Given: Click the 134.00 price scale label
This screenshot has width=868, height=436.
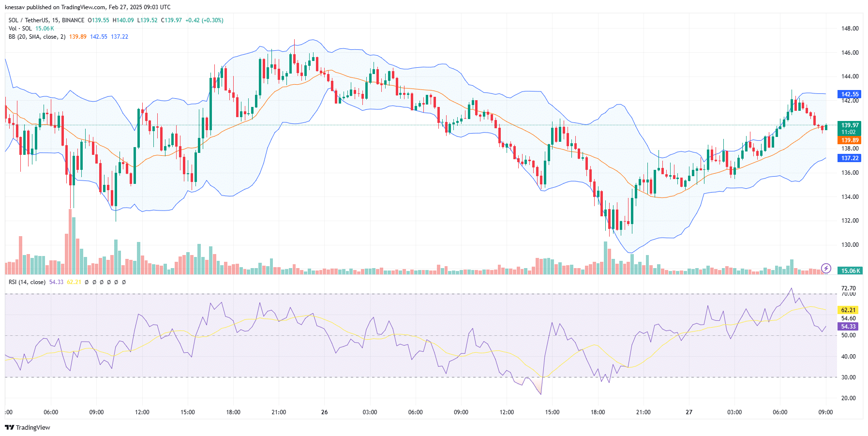Looking at the screenshot, I should (850, 197).
